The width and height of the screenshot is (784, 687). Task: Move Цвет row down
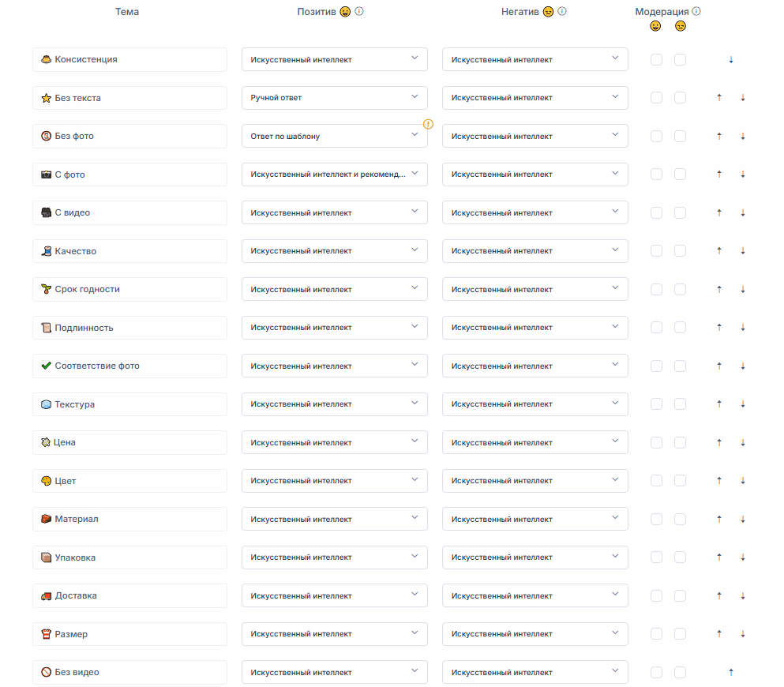point(743,481)
